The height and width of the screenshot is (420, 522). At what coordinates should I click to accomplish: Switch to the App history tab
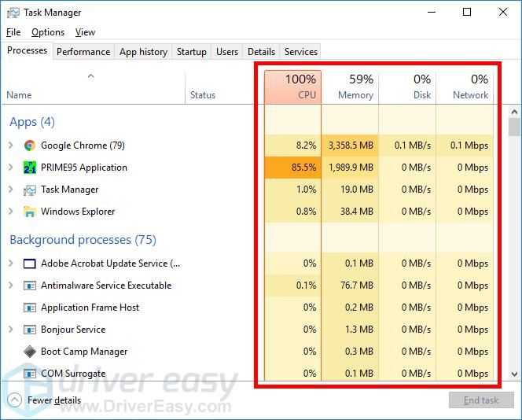coord(143,52)
